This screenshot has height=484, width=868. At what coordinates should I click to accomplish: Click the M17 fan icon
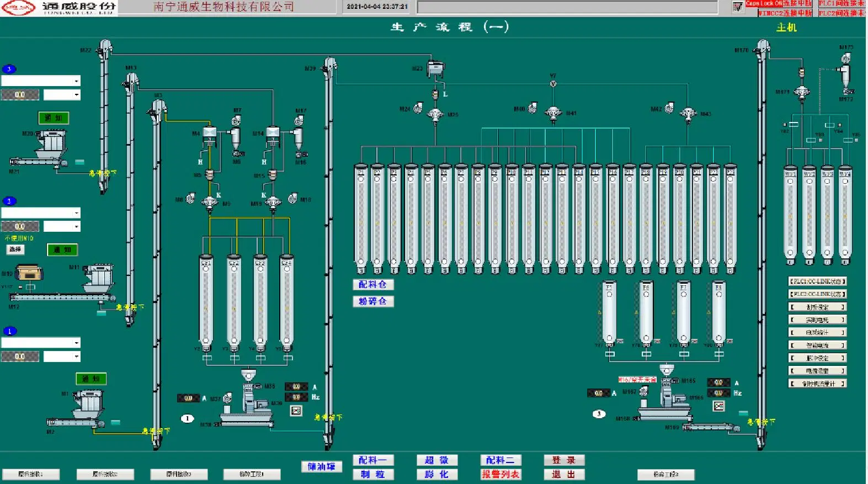click(x=299, y=120)
